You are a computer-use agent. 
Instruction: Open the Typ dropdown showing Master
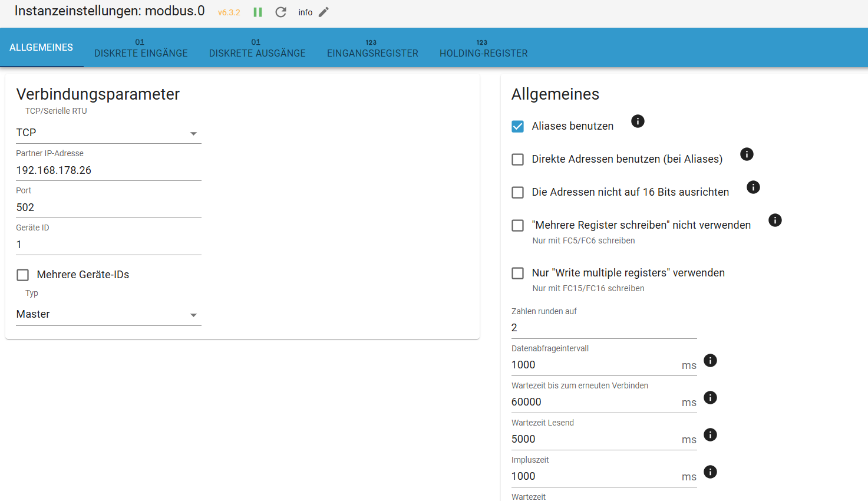tap(109, 315)
